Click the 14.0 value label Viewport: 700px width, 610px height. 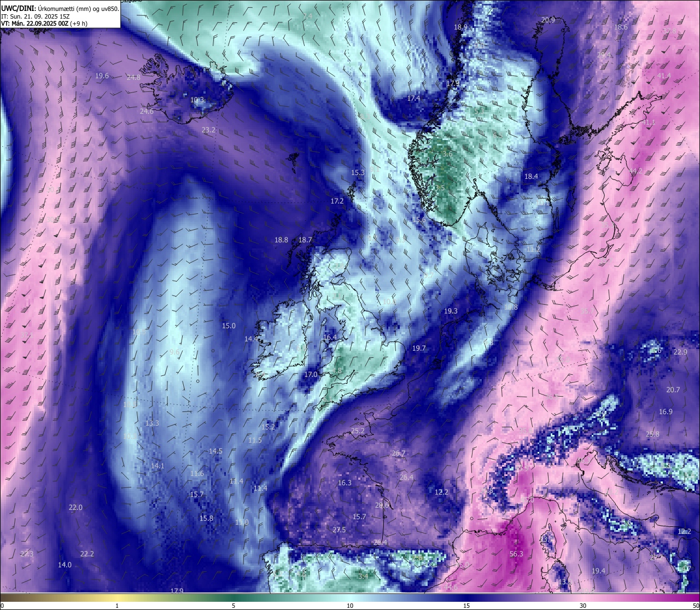point(65,565)
